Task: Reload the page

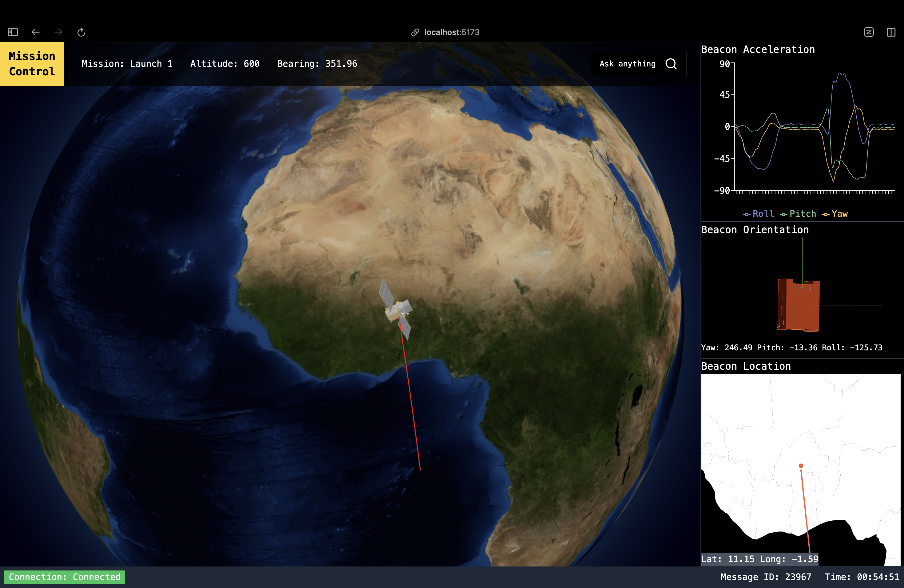Action: pos(81,32)
